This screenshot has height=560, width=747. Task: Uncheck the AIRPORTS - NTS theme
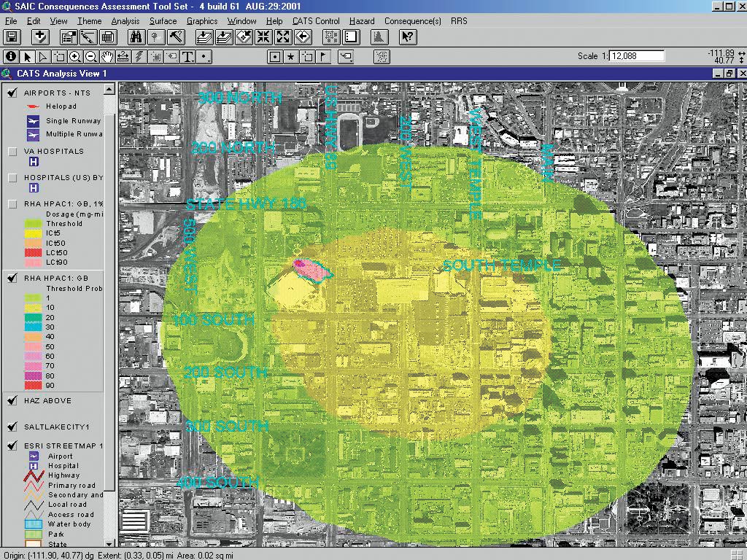12,93
